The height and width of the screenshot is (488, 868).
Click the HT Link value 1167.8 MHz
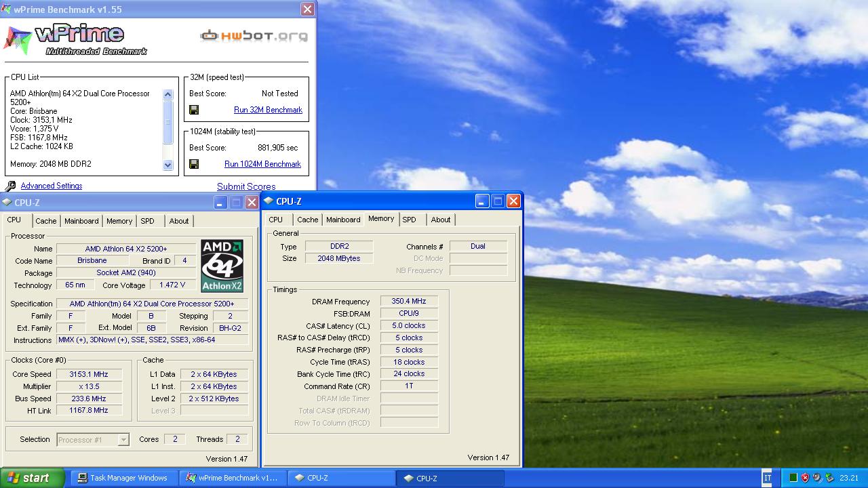89,411
